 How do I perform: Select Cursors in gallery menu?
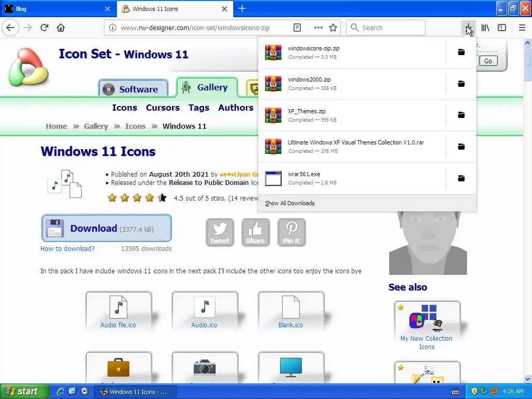click(x=163, y=108)
